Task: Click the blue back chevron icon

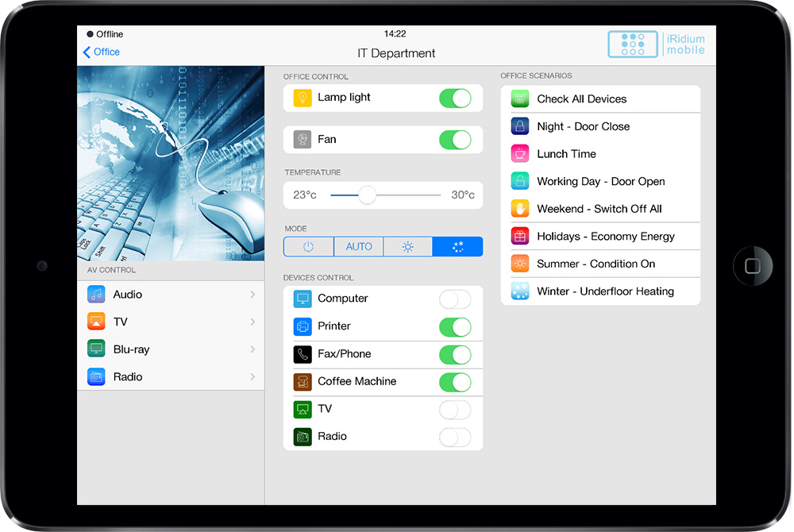Action: pyautogui.click(x=87, y=52)
